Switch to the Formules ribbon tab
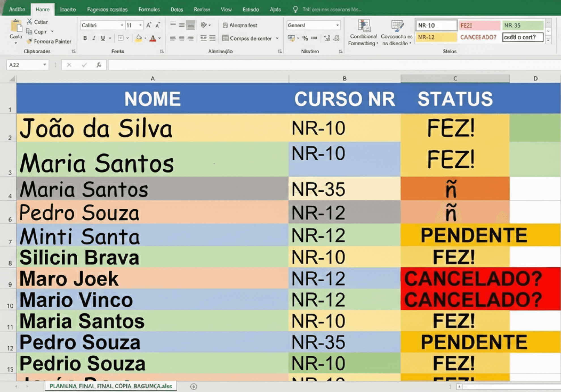 (x=149, y=9)
